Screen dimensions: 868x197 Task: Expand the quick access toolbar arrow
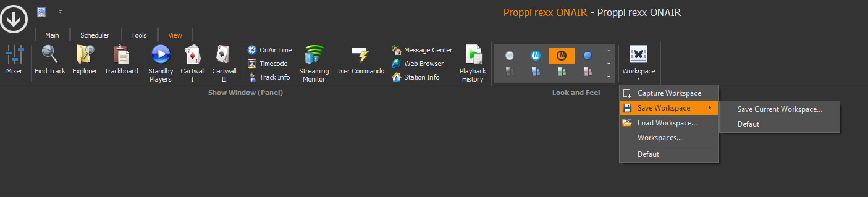coord(60,12)
